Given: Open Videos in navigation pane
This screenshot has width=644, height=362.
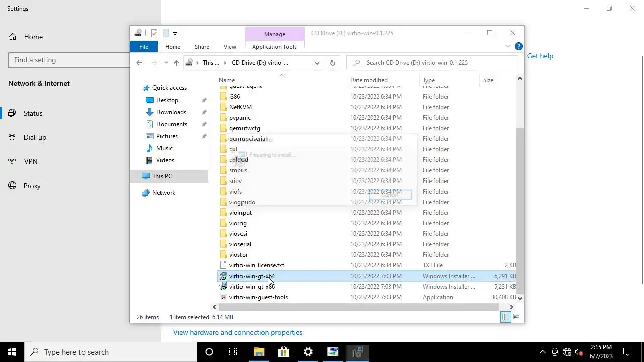Looking at the screenshot, I should coord(165,160).
